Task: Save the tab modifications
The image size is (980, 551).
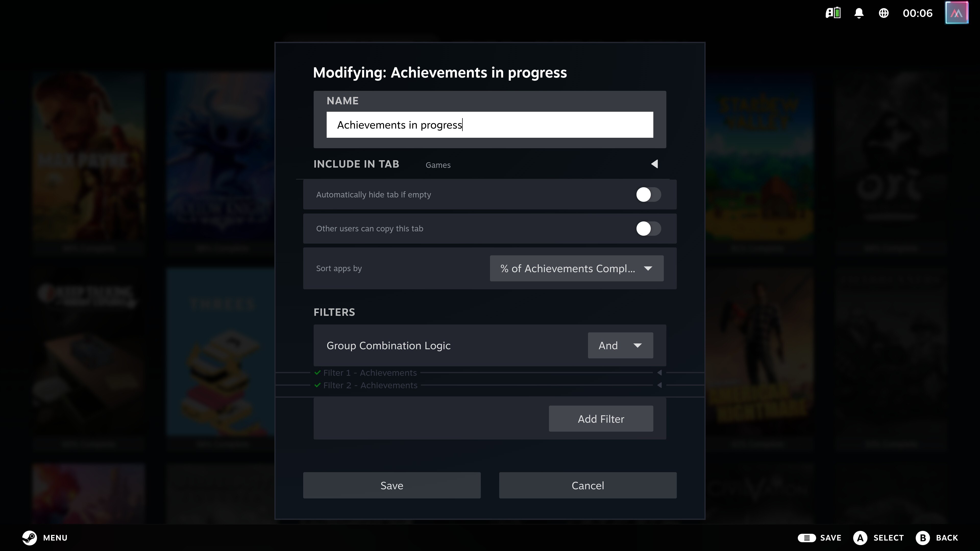Action: click(391, 485)
